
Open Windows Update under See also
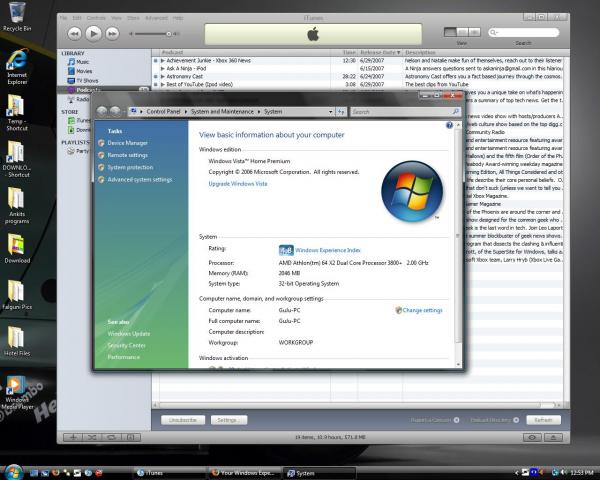pos(129,334)
